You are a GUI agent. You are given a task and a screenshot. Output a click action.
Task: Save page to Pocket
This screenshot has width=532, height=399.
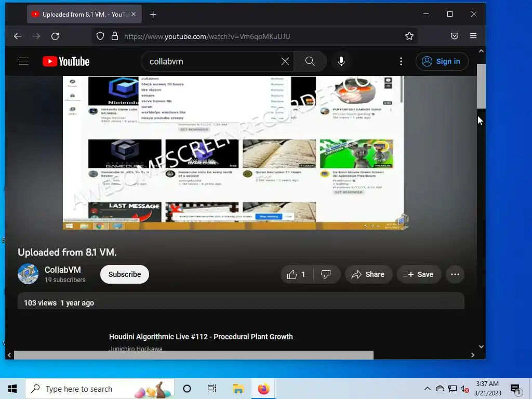click(x=455, y=36)
